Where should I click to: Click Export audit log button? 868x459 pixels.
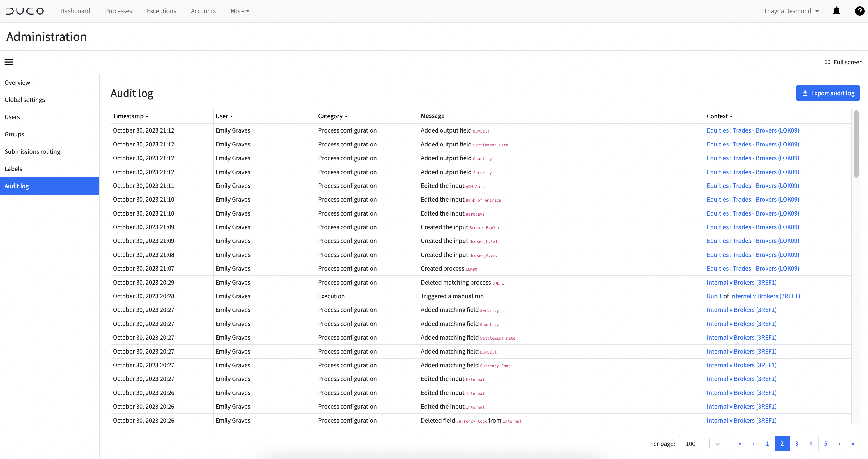[x=828, y=93]
